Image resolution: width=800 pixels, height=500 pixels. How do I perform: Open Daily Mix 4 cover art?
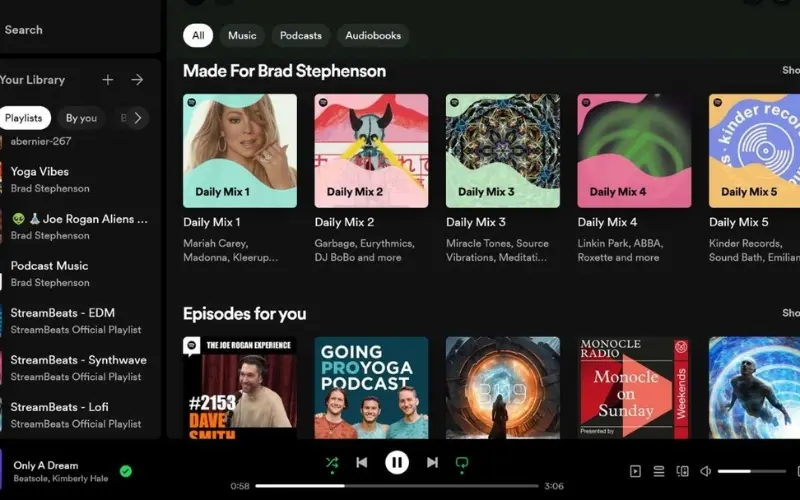tap(634, 151)
